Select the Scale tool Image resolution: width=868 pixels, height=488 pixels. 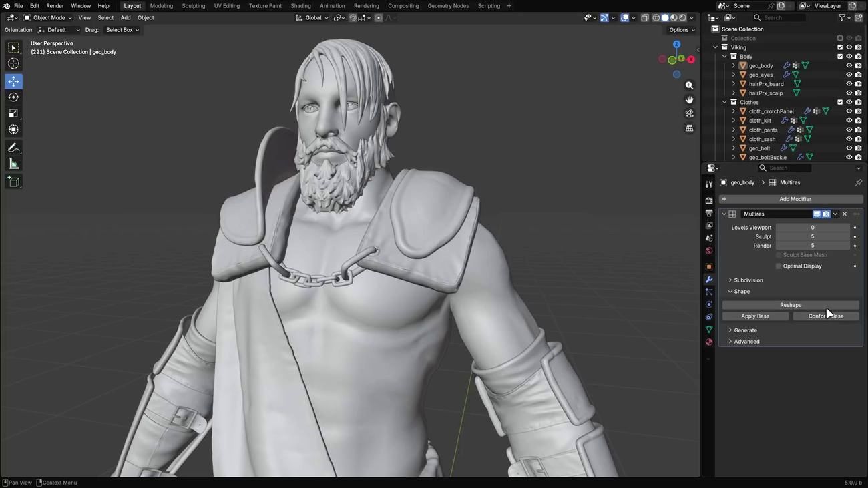[13, 113]
